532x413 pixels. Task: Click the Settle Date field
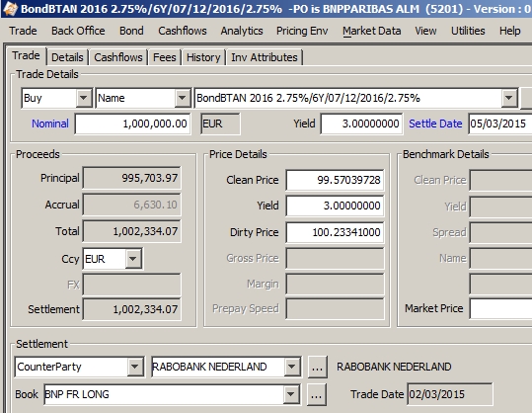[x=500, y=124]
